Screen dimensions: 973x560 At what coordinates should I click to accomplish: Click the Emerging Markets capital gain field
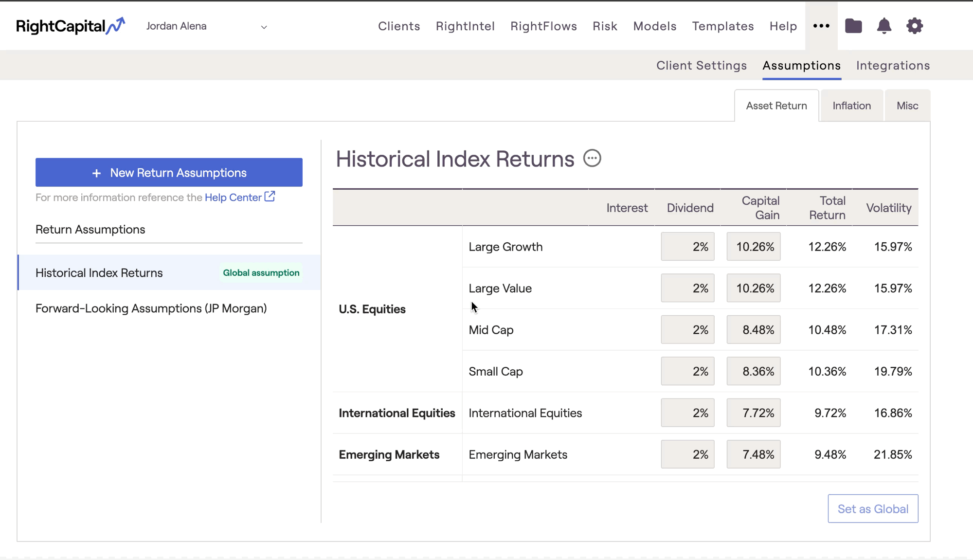pyautogui.click(x=753, y=454)
